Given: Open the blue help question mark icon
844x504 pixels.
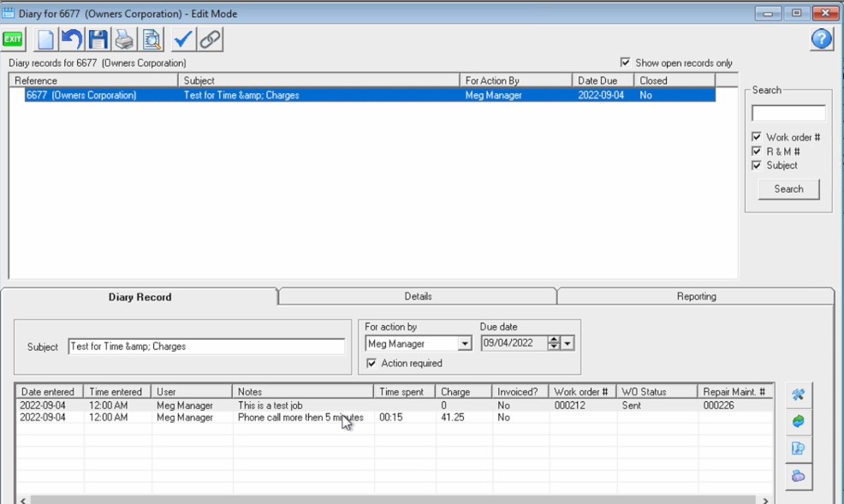Looking at the screenshot, I should coord(822,39).
